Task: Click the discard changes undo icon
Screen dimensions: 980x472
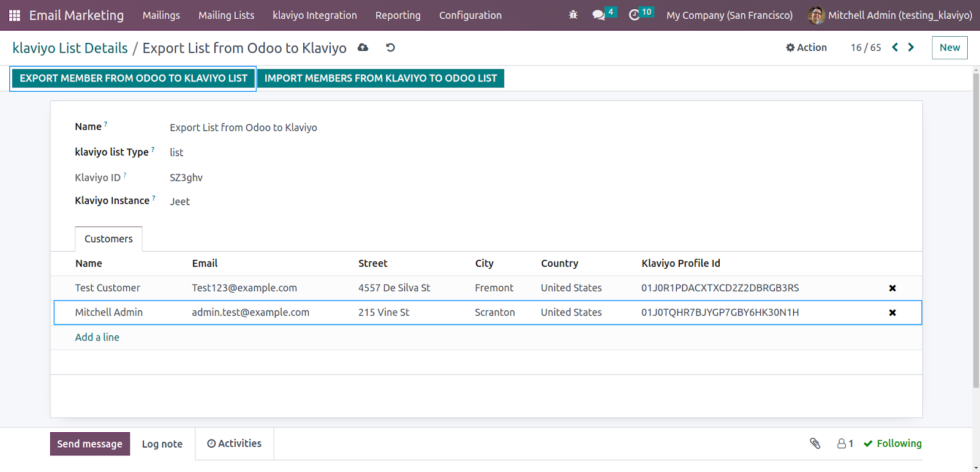Action: pyautogui.click(x=390, y=47)
